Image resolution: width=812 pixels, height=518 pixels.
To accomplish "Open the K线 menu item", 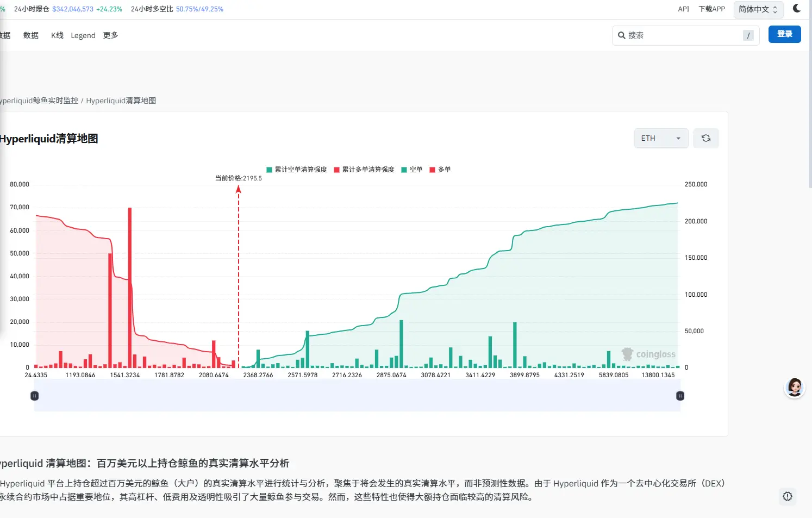I will click(x=57, y=35).
